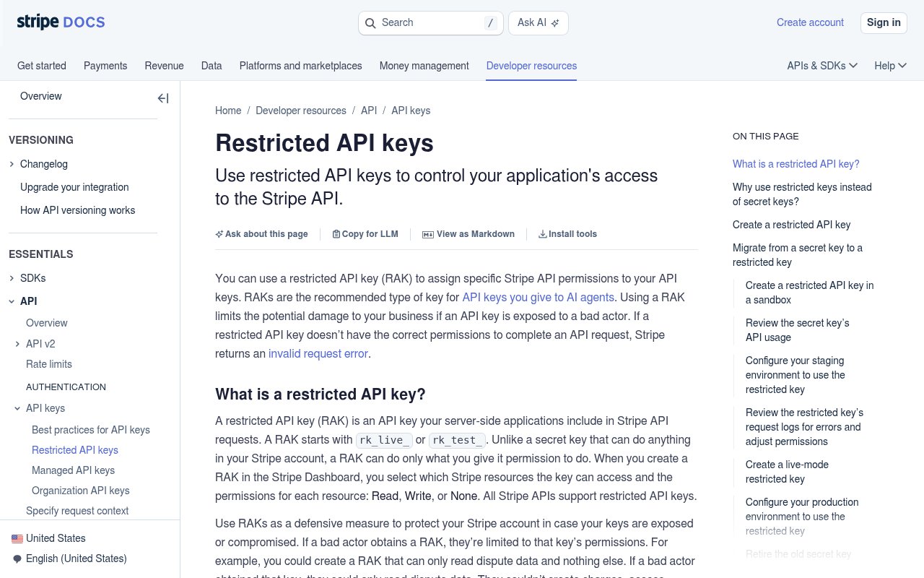Image resolution: width=924 pixels, height=578 pixels.
Task: Jump to Create a restricted API key section
Action: point(791,225)
